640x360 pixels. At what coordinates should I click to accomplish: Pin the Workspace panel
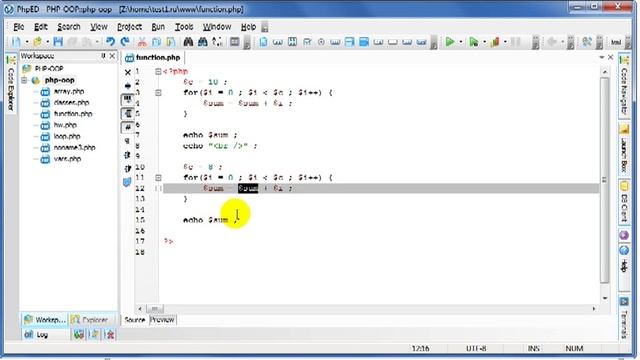pos(103,56)
